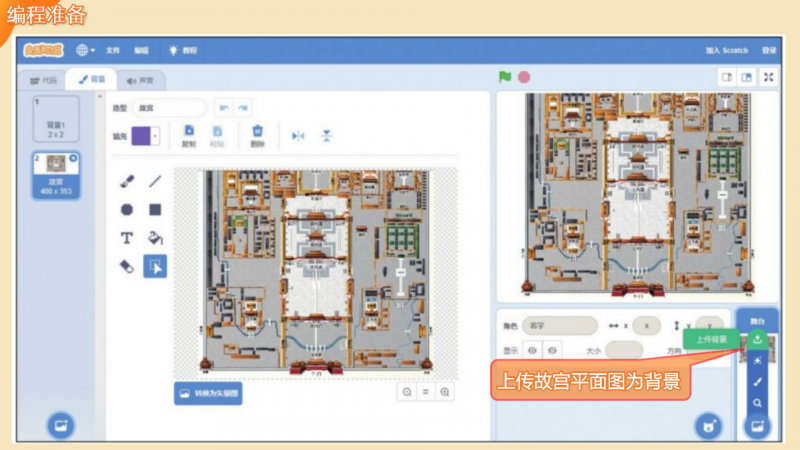The width and height of the screenshot is (800, 450).
Task: Enter full-screen stage mode
Action: [x=768, y=78]
